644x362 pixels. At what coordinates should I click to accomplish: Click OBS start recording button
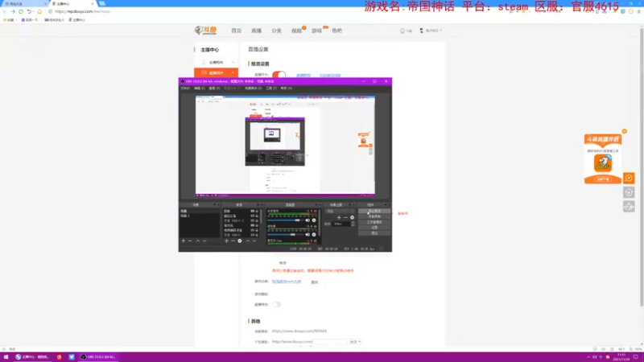pyautogui.click(x=374, y=216)
